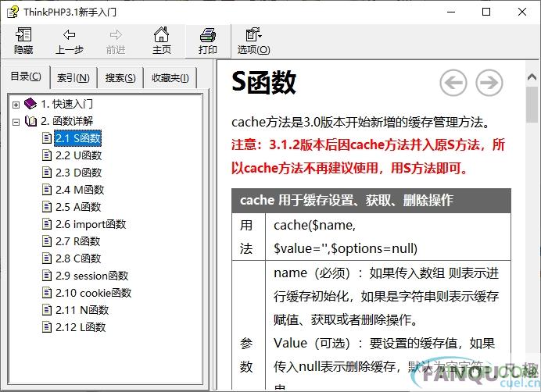This screenshot has width=541, height=392.
Task: Open the 搜索(S) tab
Action: coord(120,78)
